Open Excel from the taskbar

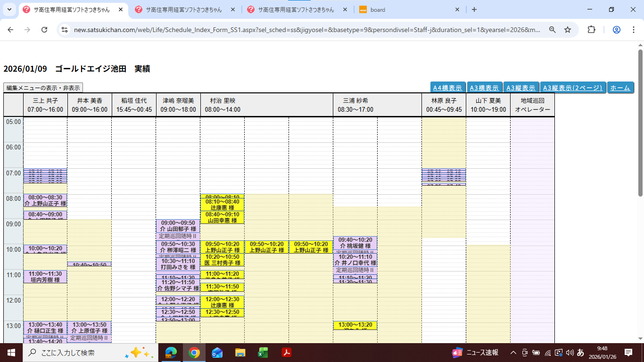point(263,353)
